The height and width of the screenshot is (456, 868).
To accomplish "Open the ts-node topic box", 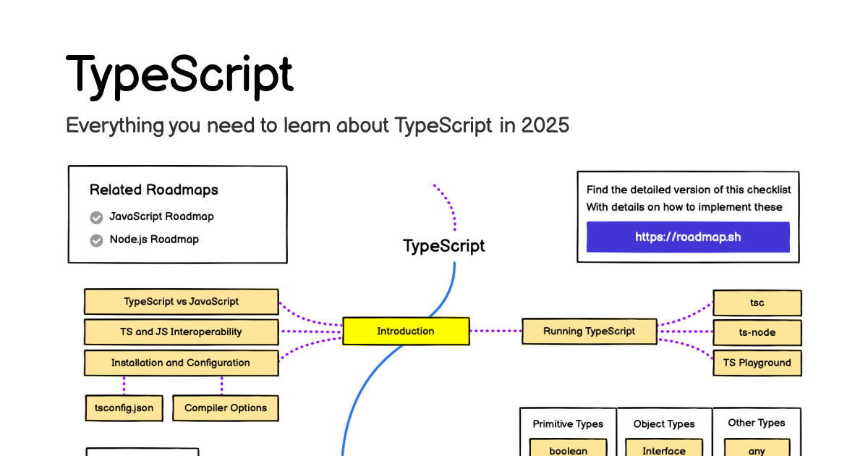I will (757, 332).
